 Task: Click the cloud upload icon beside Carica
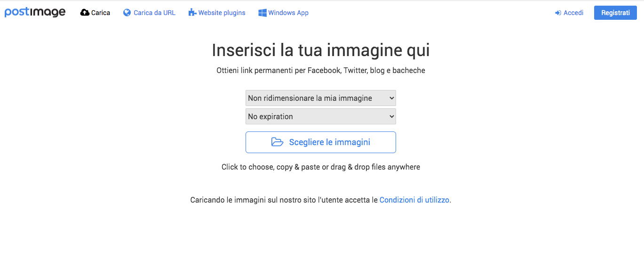[x=85, y=13]
